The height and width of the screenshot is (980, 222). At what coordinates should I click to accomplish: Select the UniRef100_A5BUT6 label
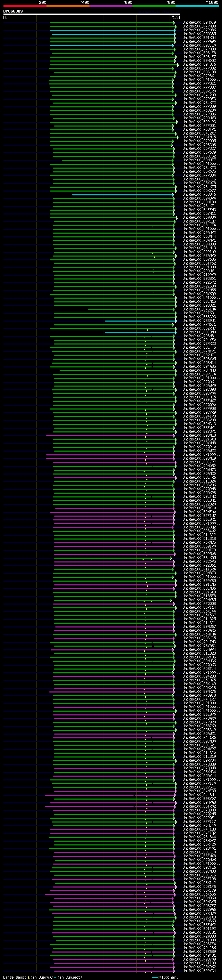click(199, 195)
